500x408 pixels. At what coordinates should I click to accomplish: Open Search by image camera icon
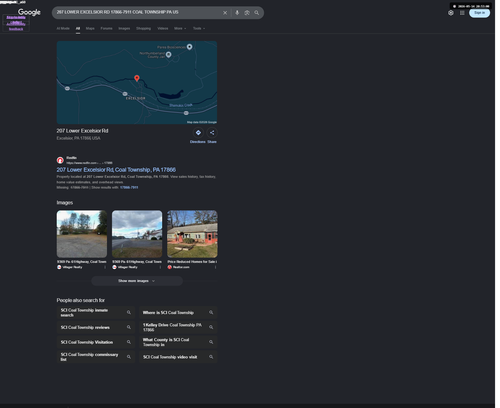247,13
